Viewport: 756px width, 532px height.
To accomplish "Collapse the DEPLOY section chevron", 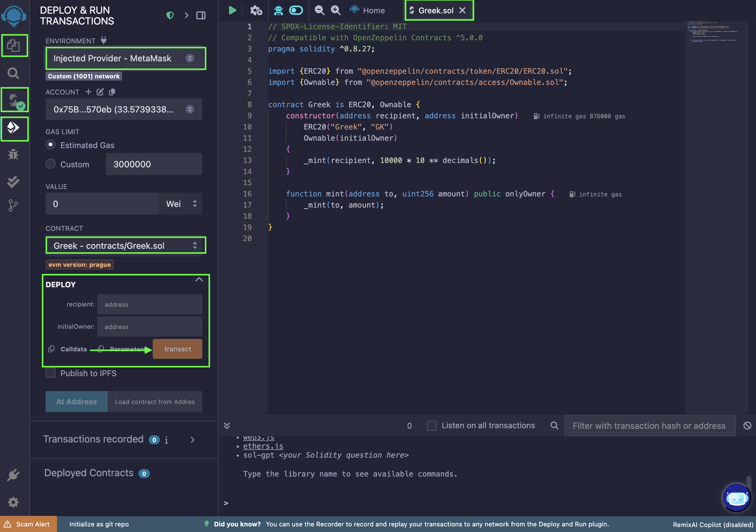I will [x=199, y=279].
